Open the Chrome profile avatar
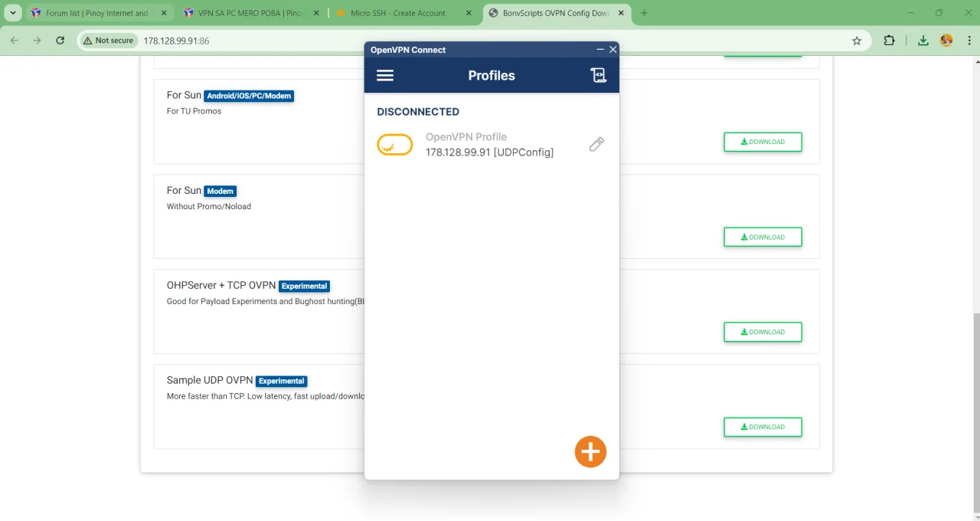 coord(946,41)
